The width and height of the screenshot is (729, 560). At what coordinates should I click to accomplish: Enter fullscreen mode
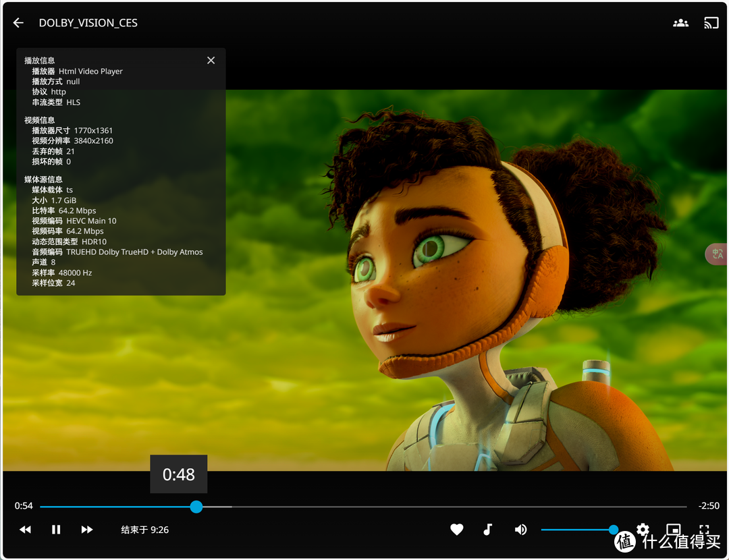pyautogui.click(x=704, y=529)
